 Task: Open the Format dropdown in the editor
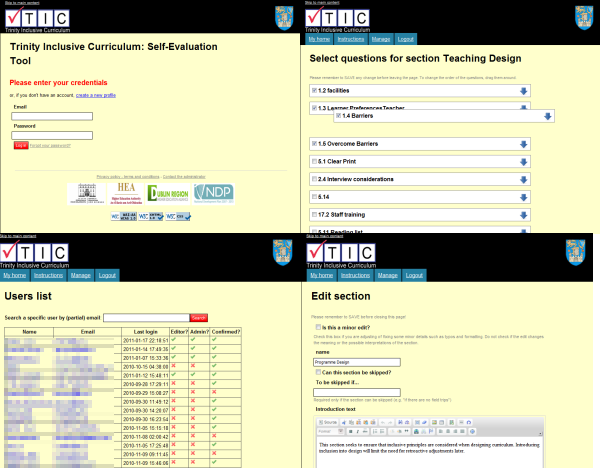tap(331, 431)
